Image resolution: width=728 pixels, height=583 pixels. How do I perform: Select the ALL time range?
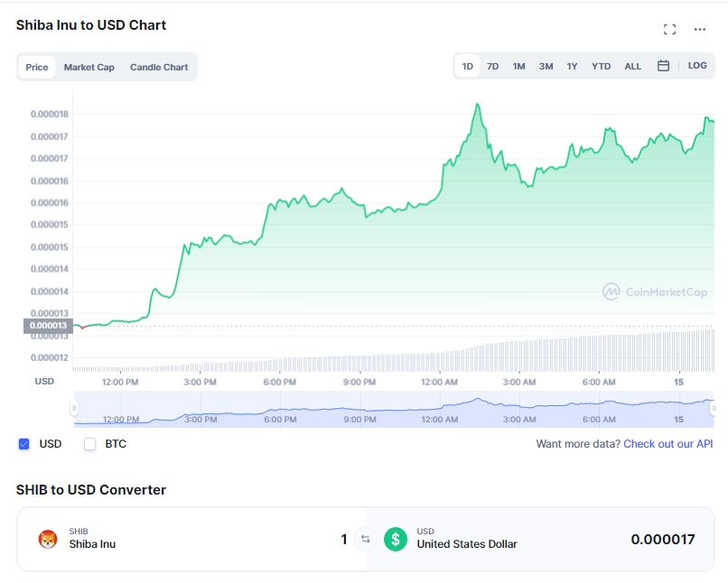633,66
